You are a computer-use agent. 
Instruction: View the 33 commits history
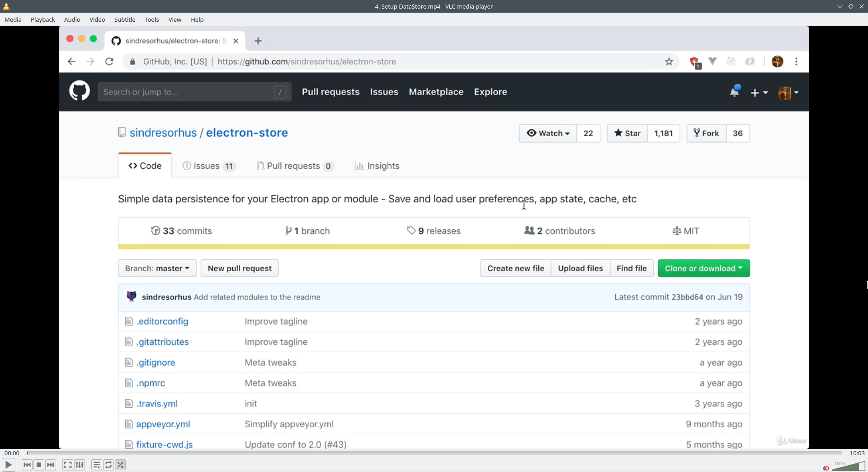click(181, 231)
